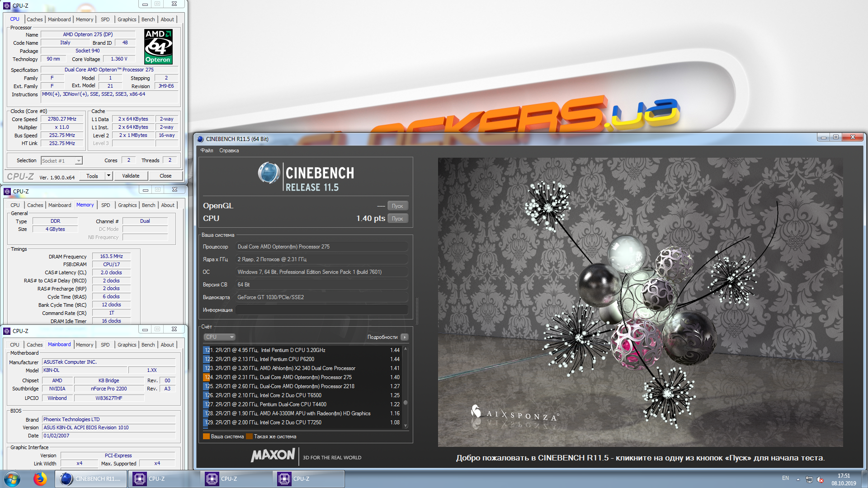Activate the third CPU-Z taskbar button

point(308,479)
